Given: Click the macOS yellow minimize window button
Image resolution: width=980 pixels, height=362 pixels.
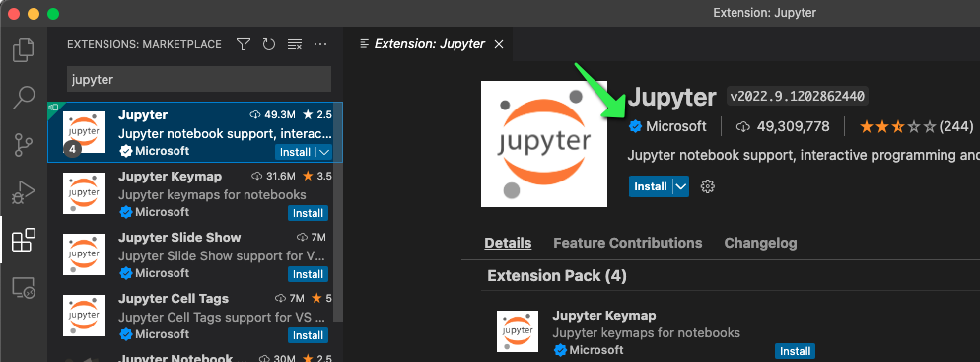Looking at the screenshot, I should tap(34, 13).
